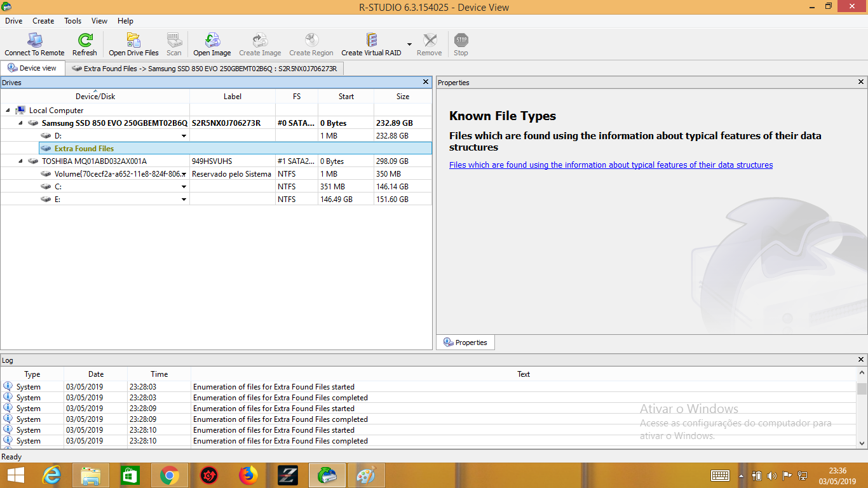Click the Stop toolbar icon
The height and width of the screenshot is (488, 868).
461,44
